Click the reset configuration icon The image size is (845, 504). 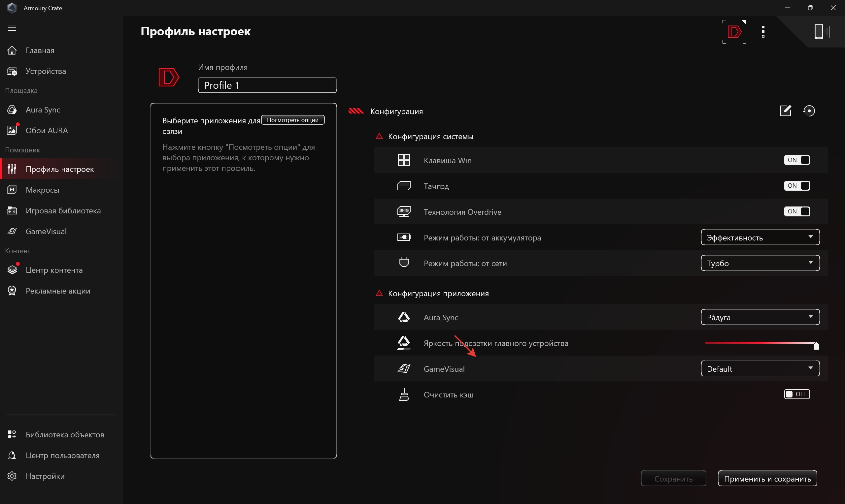[809, 111]
